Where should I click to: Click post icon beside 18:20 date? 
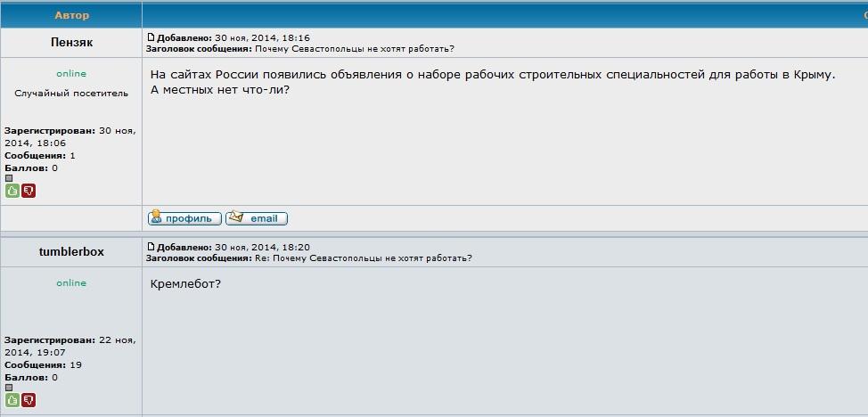point(151,247)
